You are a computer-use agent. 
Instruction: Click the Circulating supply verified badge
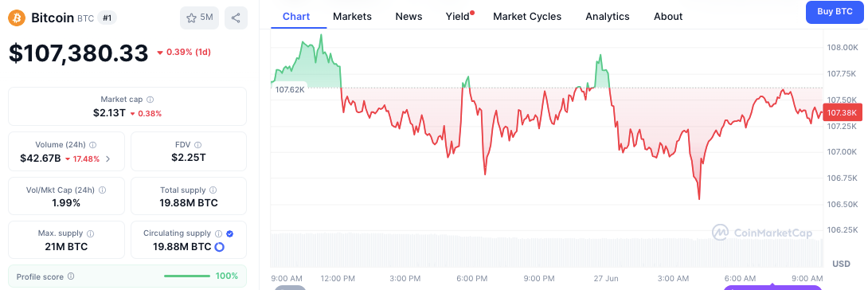[x=229, y=233]
